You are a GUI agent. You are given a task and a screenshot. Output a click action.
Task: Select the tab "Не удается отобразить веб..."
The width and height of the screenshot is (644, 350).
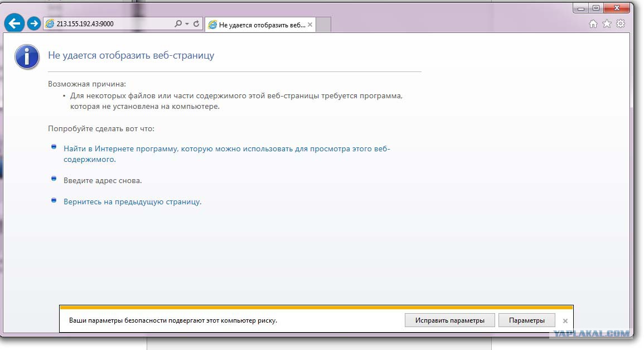(260, 25)
